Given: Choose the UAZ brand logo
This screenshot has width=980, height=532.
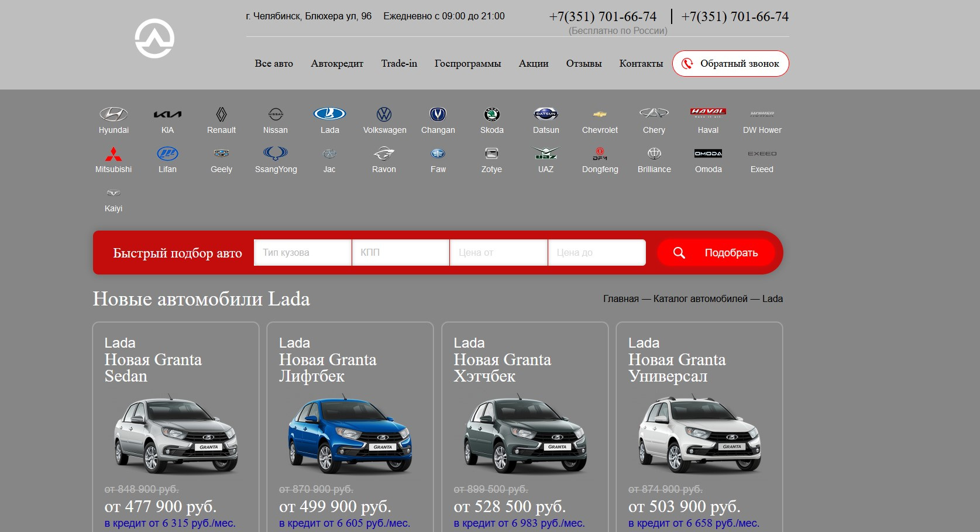Looking at the screenshot, I should tap(546, 153).
